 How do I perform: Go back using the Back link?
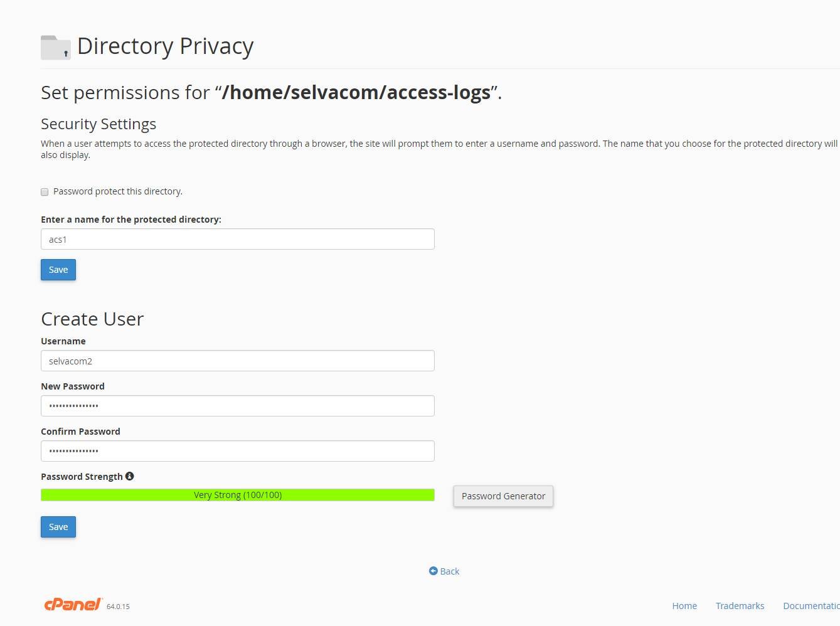pos(449,571)
